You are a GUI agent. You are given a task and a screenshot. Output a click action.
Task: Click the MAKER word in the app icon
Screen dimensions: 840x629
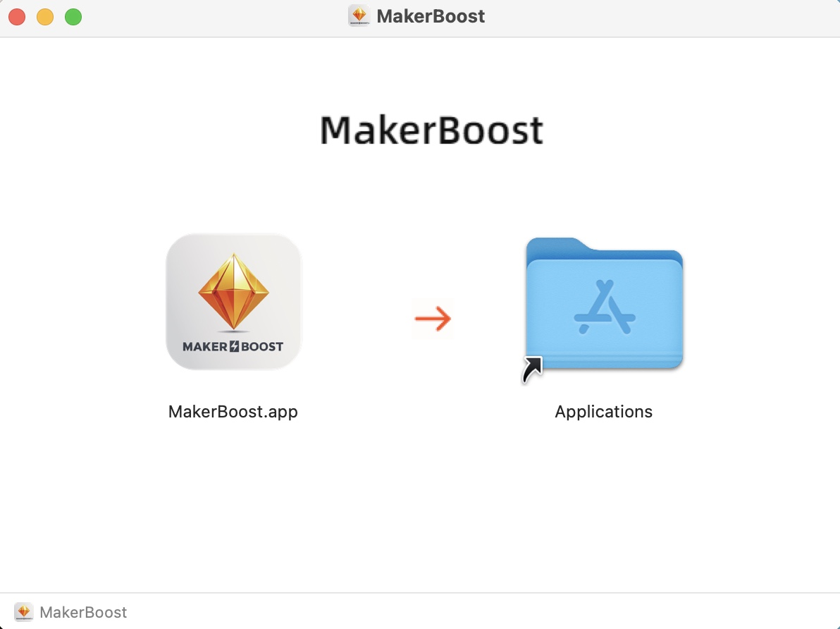pyautogui.click(x=202, y=346)
